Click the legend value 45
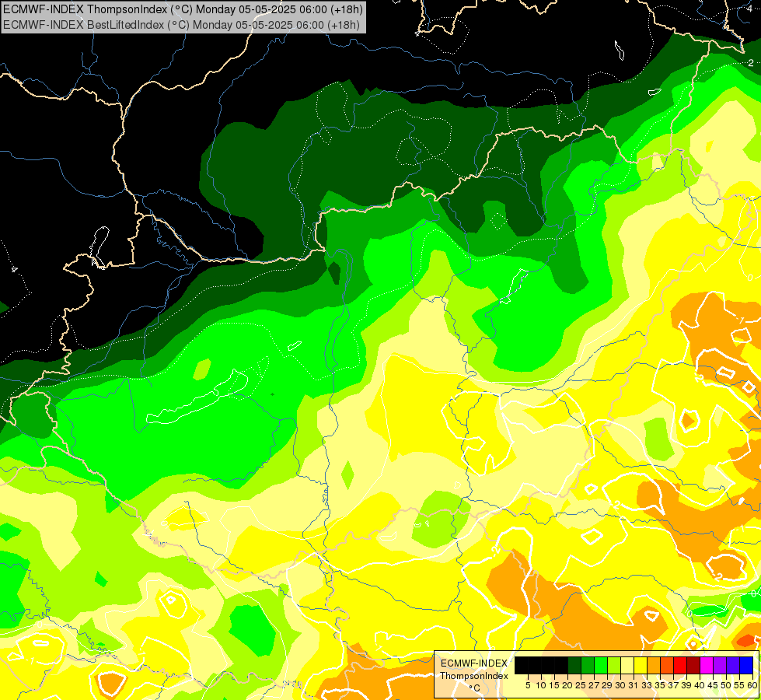The image size is (761, 700). (713, 685)
